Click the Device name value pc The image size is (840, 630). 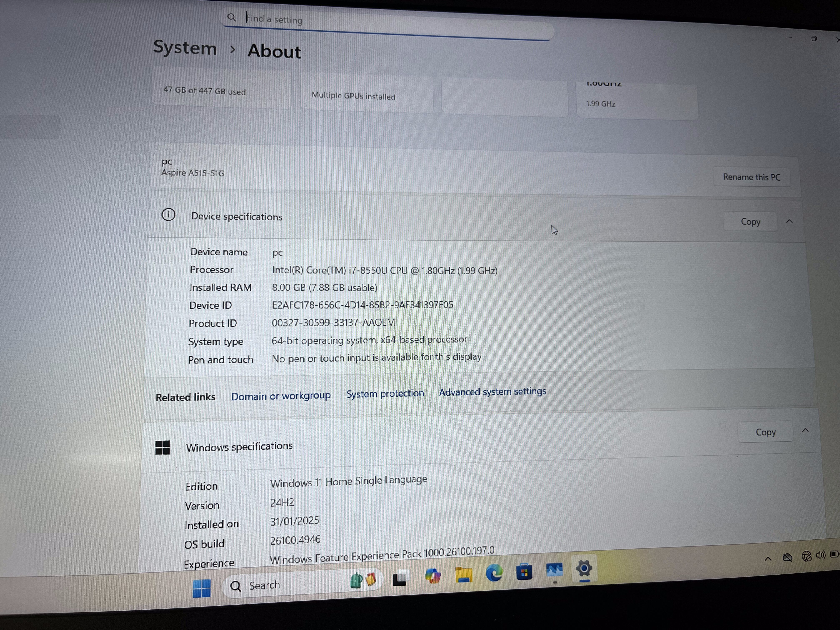click(277, 253)
